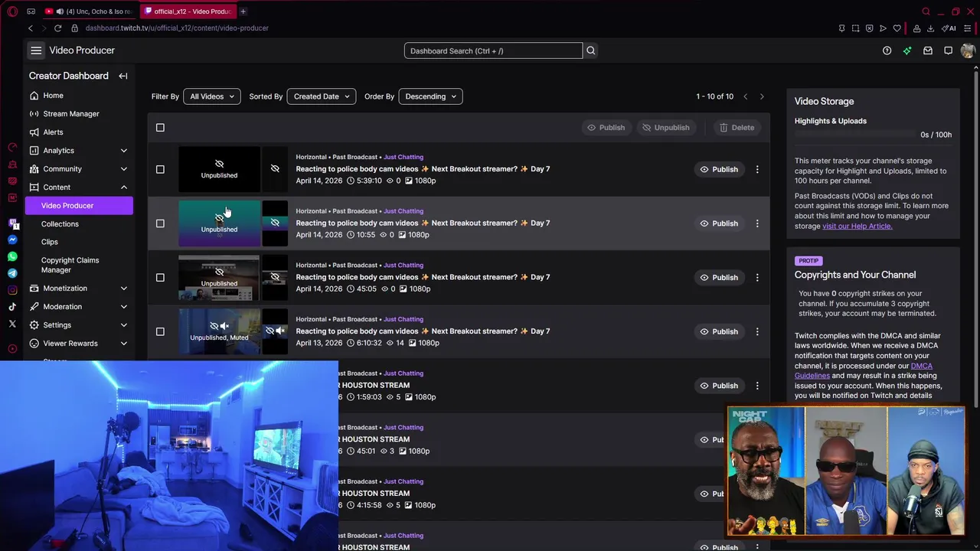Image resolution: width=980 pixels, height=551 pixels.
Task: Open the Sorted By Created Date dropdown
Action: [321, 96]
